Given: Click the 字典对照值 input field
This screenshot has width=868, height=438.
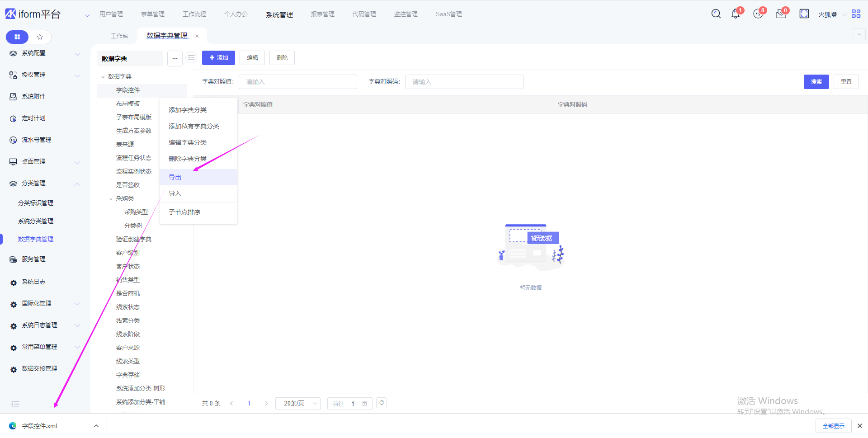Looking at the screenshot, I should tap(297, 82).
